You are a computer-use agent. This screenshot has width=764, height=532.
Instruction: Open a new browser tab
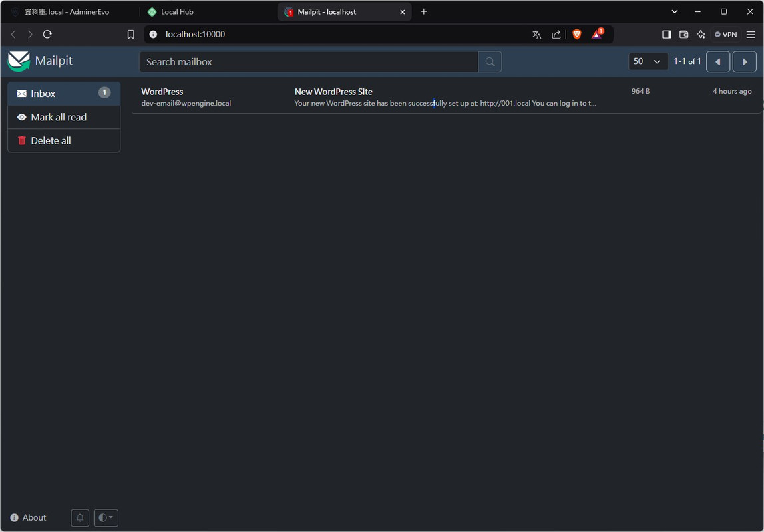(x=423, y=12)
